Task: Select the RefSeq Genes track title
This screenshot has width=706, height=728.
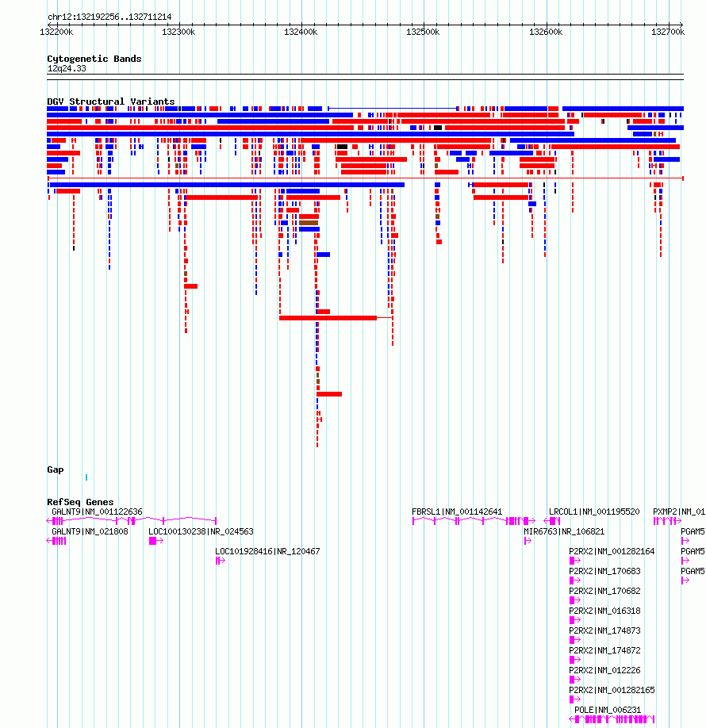Action: (80, 502)
